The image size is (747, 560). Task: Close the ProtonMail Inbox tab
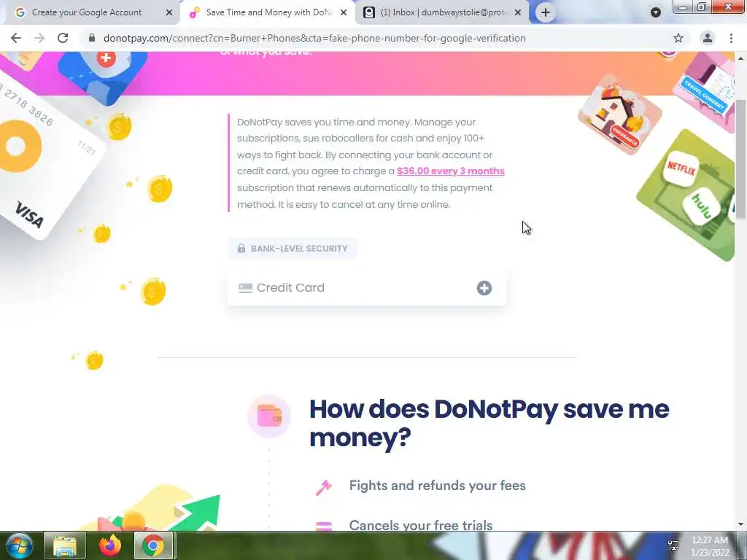point(518,12)
